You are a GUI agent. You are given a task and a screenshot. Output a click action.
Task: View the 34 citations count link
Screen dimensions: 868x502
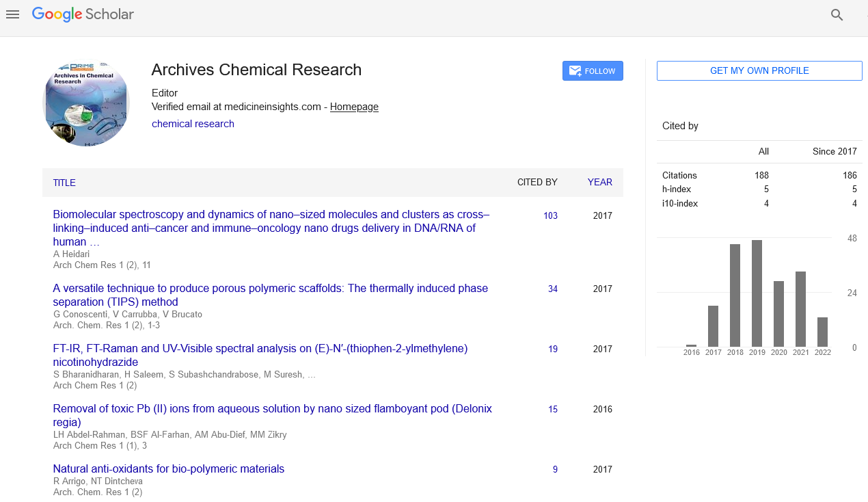point(552,289)
